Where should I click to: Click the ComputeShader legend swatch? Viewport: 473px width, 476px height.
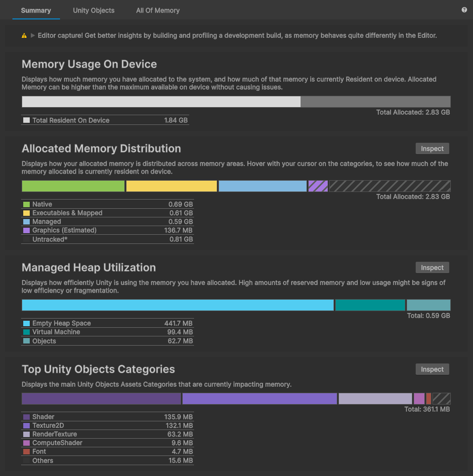click(26, 443)
